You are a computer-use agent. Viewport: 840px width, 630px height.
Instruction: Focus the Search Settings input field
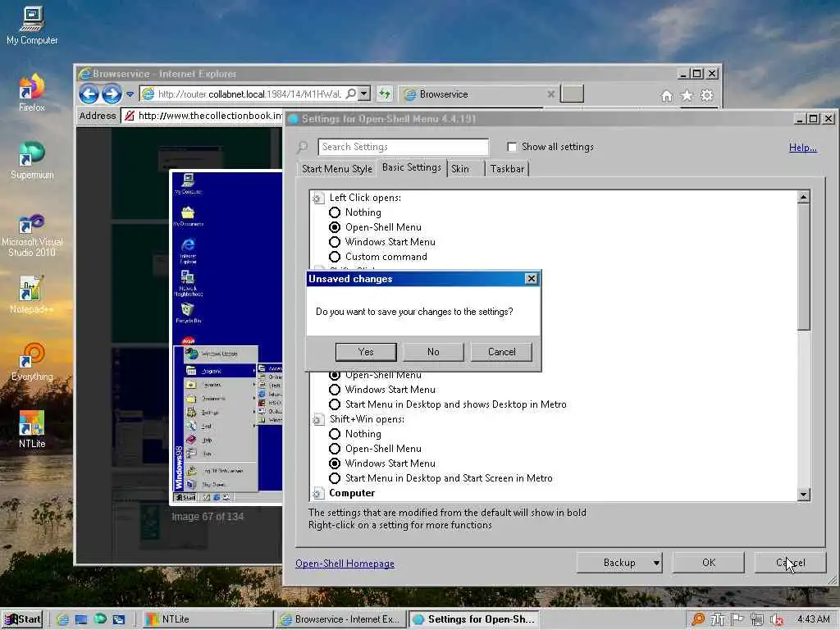(x=403, y=147)
